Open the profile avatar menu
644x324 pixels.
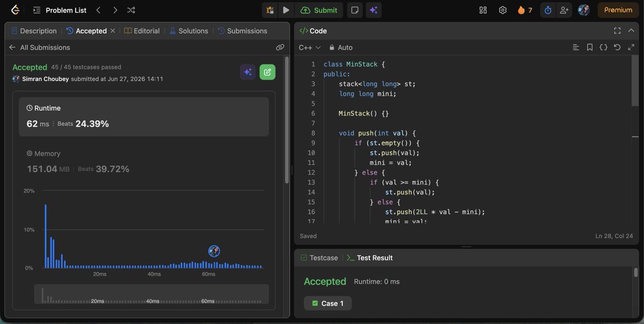(584, 10)
